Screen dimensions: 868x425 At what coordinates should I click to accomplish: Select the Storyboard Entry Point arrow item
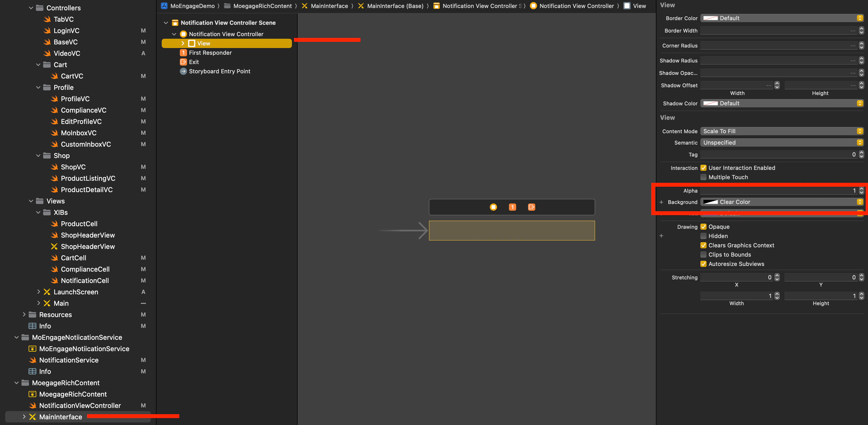184,72
